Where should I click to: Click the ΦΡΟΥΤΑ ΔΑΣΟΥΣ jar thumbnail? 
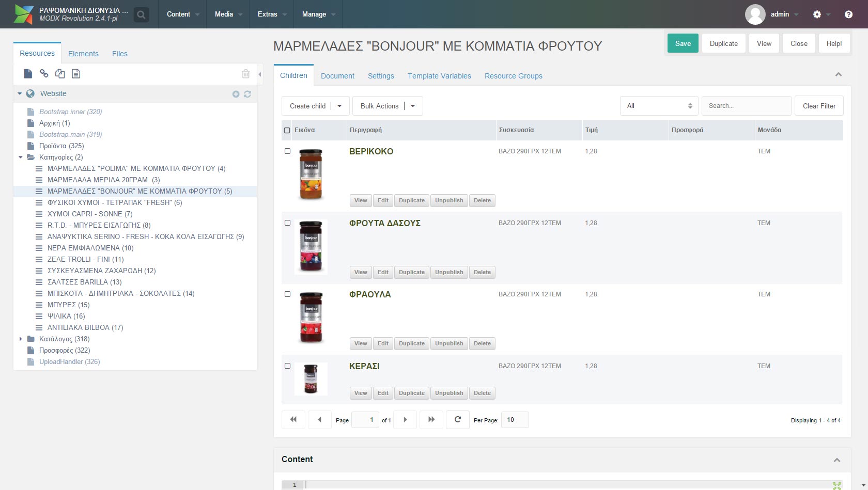coord(311,247)
